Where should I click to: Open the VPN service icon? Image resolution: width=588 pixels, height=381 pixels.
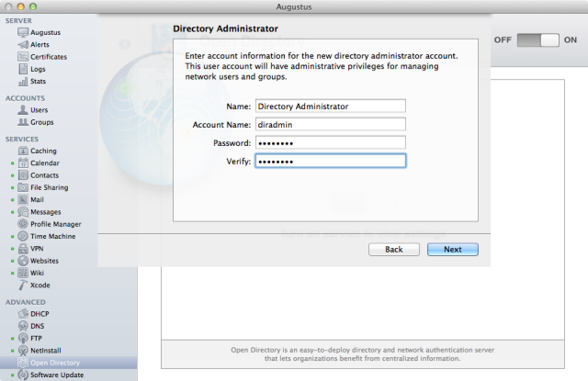23,249
